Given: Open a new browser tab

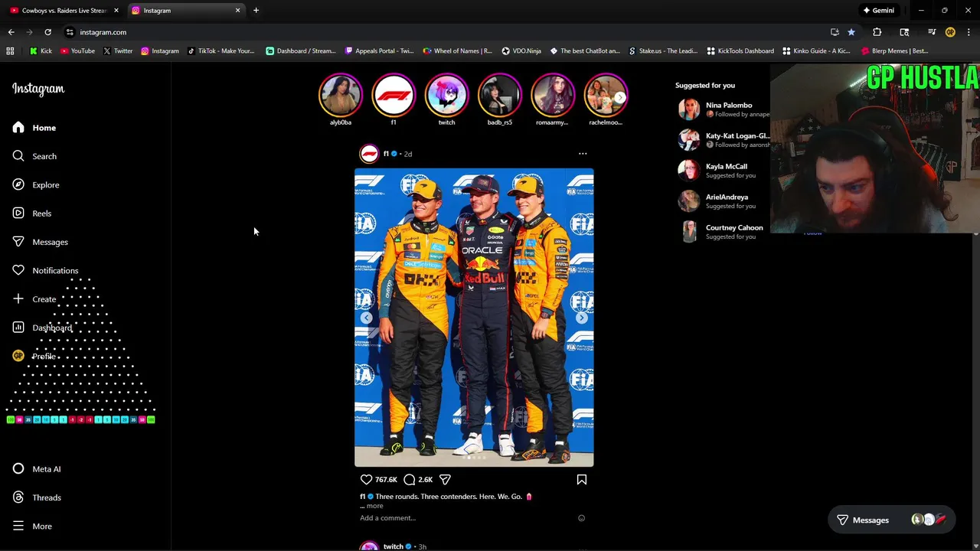Looking at the screenshot, I should click(256, 11).
